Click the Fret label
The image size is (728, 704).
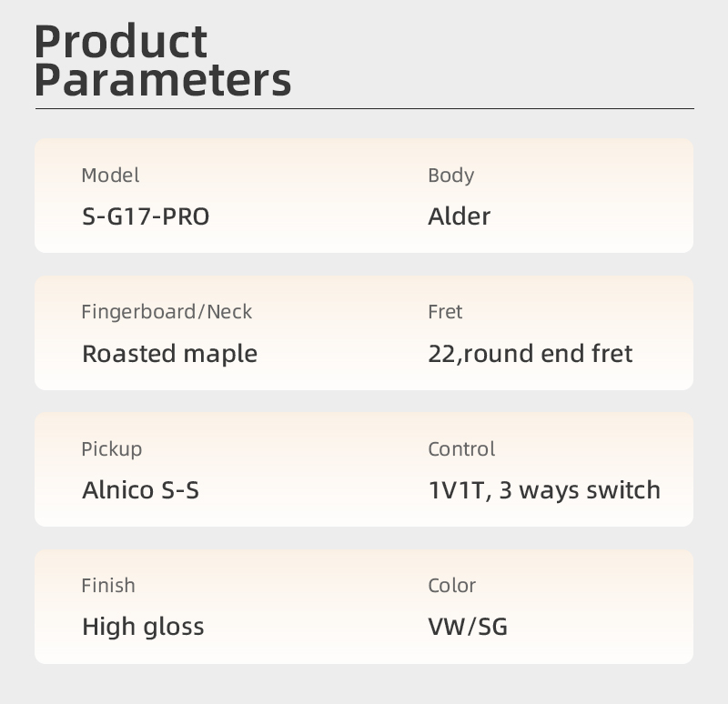(x=445, y=312)
